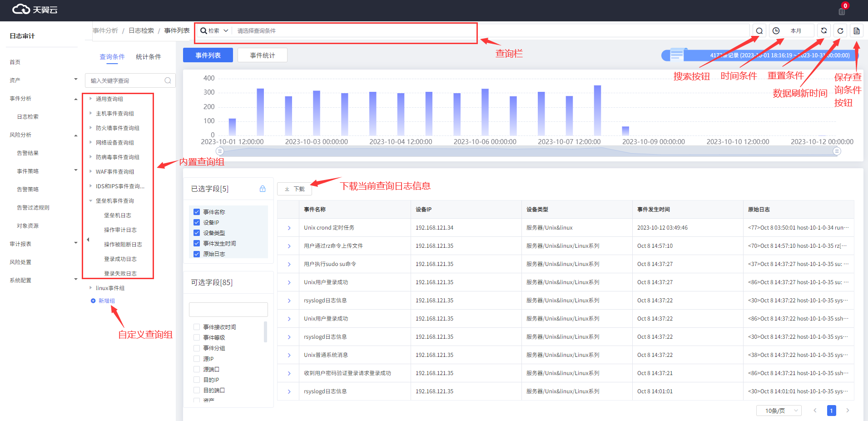The width and height of the screenshot is (868, 421).
Task: Click magnifier icon in keyword search box
Action: click(x=168, y=80)
